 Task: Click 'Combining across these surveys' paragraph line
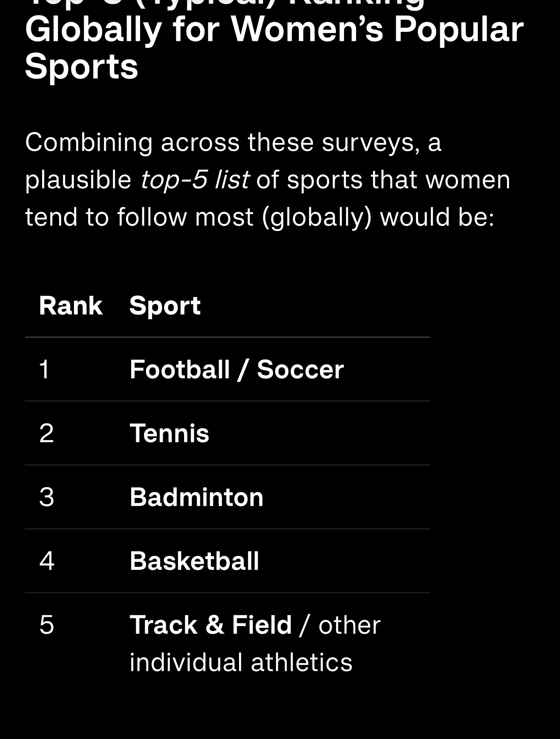(x=233, y=142)
